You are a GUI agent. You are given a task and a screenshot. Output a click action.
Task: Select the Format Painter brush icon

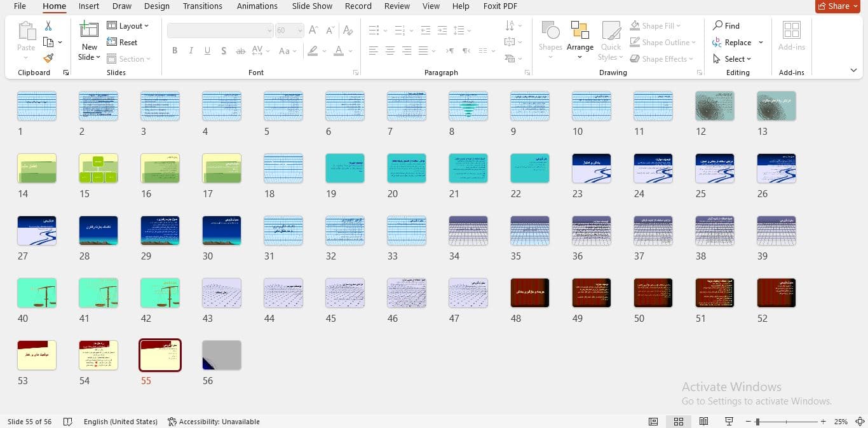pyautogui.click(x=48, y=59)
